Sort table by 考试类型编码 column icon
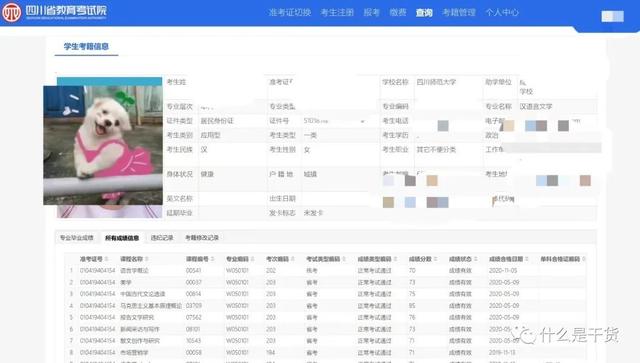Viewport: 640px width, 363px height. click(344, 259)
